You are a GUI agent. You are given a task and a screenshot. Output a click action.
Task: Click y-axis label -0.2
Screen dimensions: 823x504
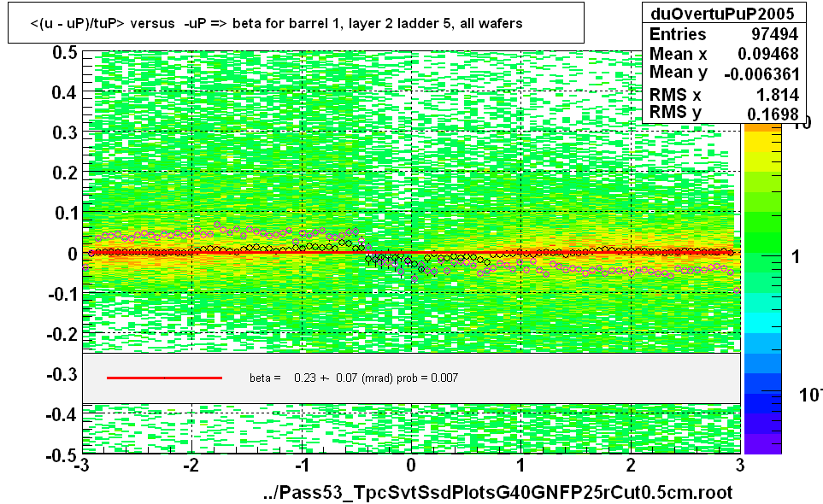pyautogui.click(x=62, y=334)
